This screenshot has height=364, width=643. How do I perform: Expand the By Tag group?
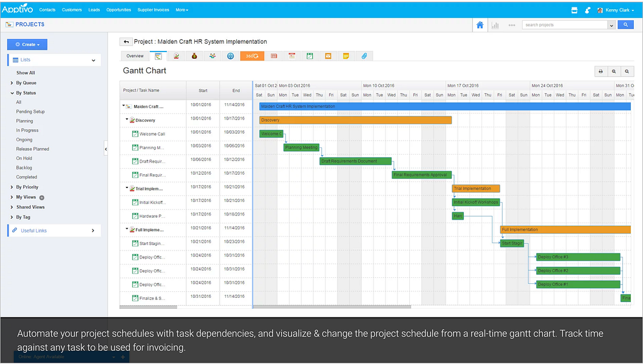click(x=12, y=217)
